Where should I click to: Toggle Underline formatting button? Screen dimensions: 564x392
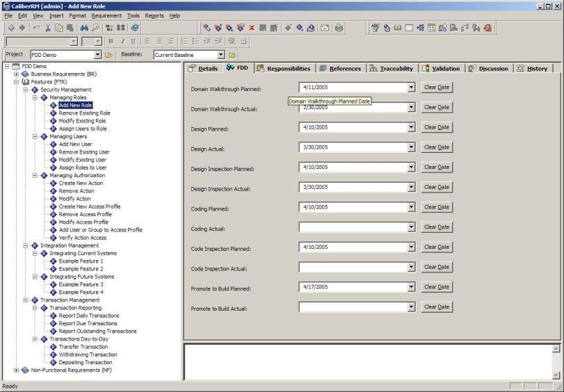[x=133, y=42]
